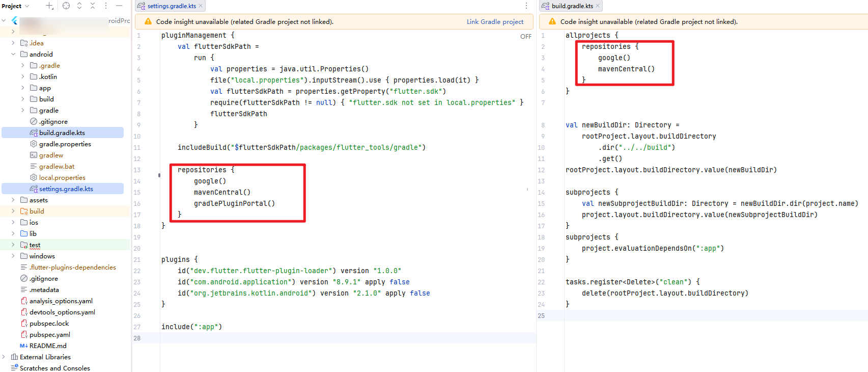Click 'gradlePluginPortal()' in settings.gradle.kts

click(234, 203)
